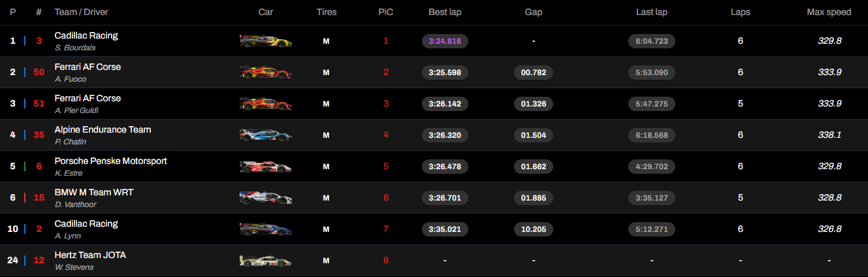
Task: Click the Alpine Endurance Team car image
Action: tap(266, 135)
